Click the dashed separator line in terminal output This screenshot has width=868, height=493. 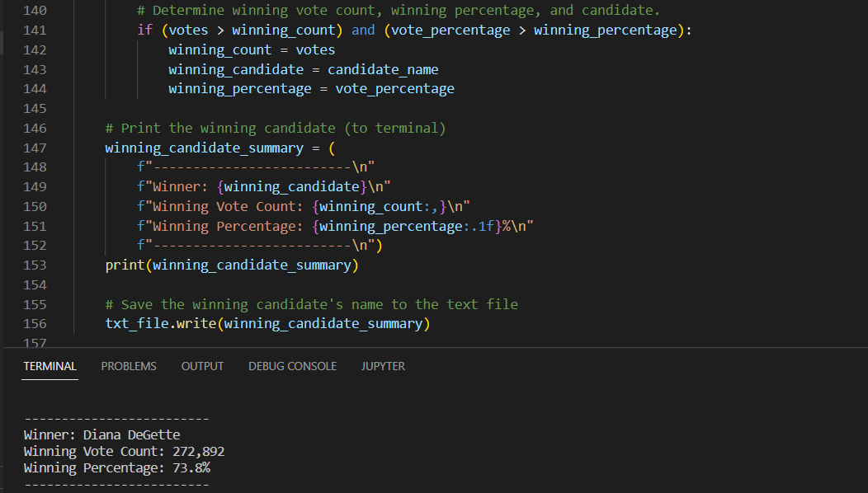[x=116, y=418]
